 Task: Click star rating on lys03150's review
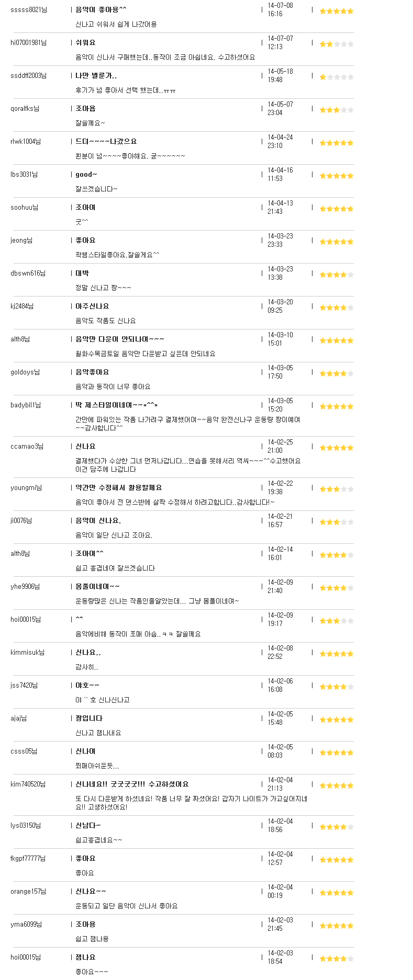(337, 827)
